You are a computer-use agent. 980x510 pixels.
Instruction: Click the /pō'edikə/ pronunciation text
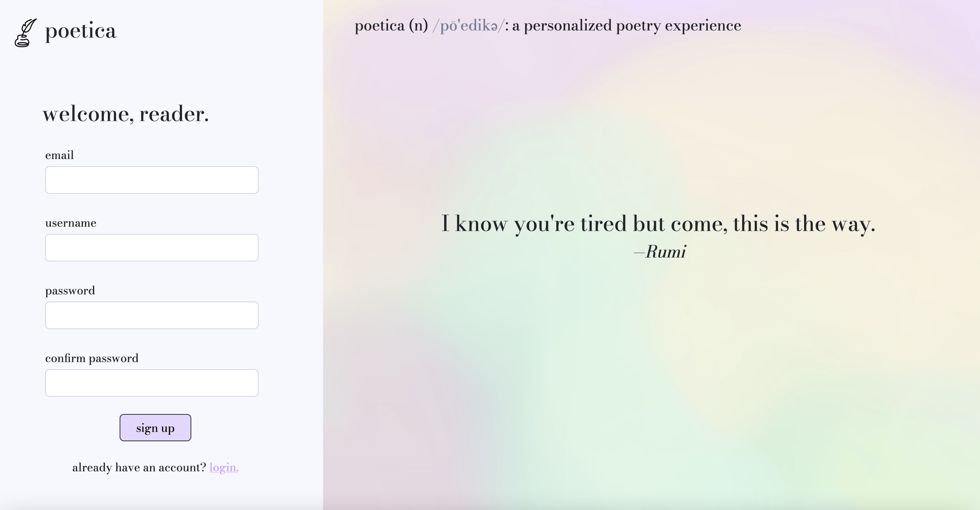[468, 26]
